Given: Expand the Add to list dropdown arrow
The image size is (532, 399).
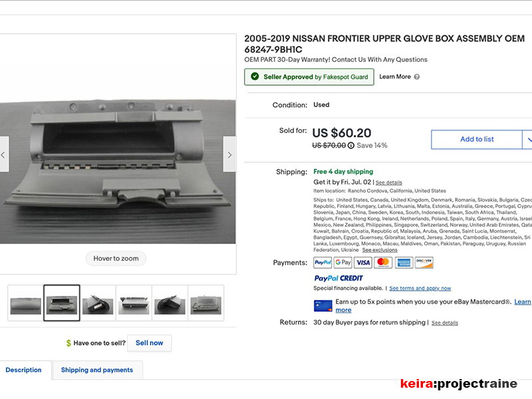Looking at the screenshot, I should tap(528, 140).
